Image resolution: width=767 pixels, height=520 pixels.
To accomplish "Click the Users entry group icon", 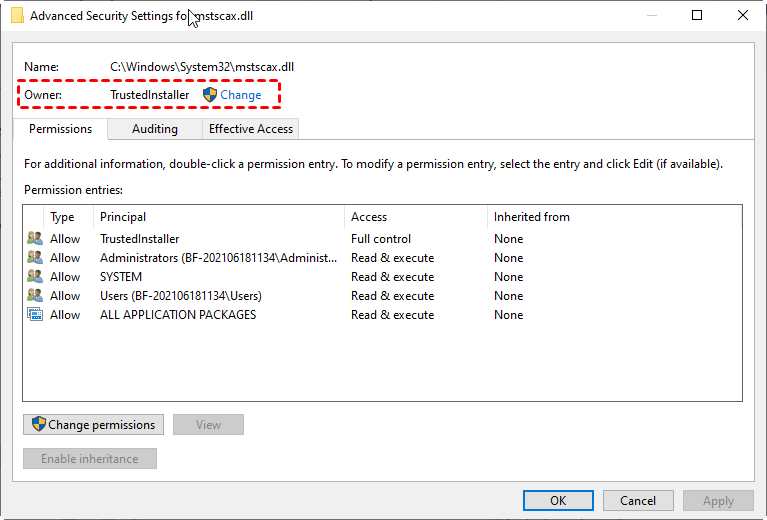I will point(35,296).
